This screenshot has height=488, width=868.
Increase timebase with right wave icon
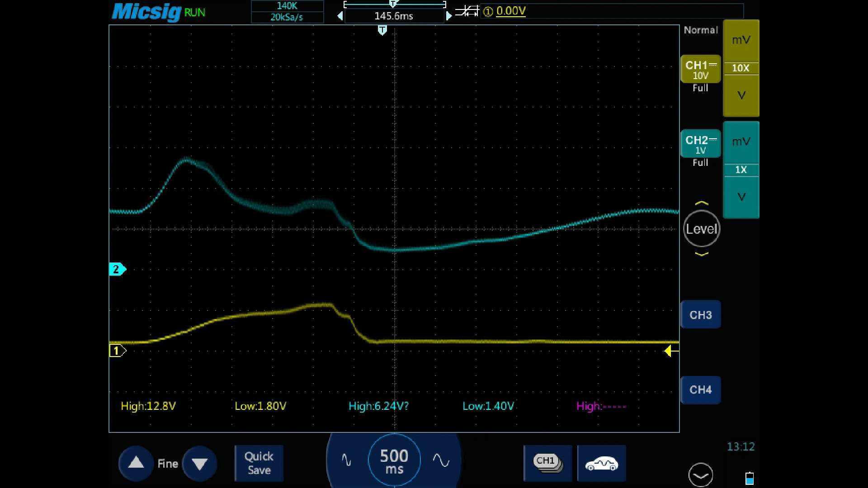[441, 460]
